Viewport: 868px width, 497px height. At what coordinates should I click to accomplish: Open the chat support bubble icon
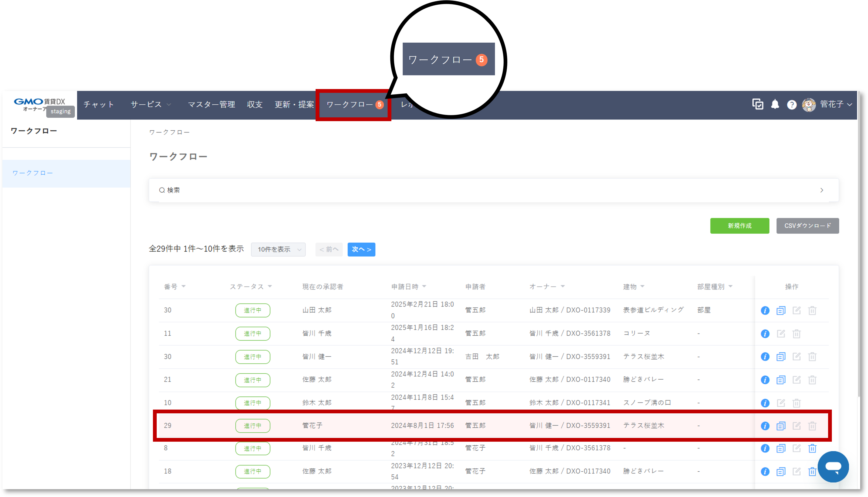point(833,467)
